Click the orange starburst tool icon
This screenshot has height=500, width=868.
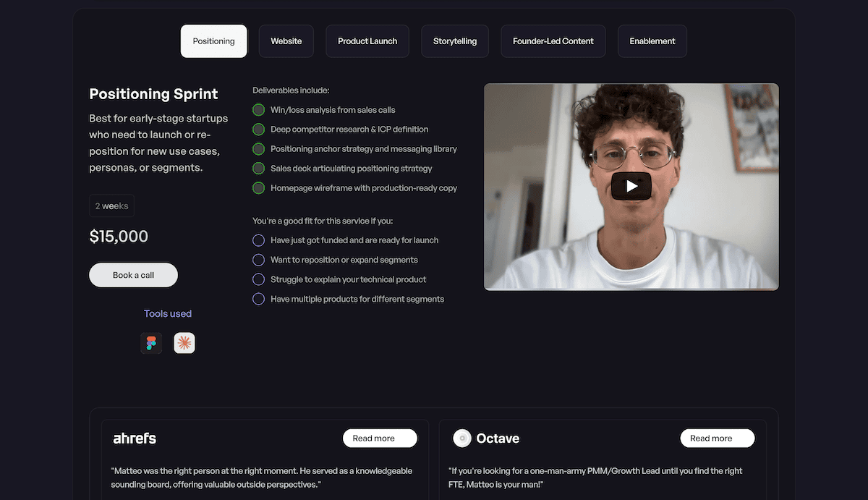pos(184,342)
